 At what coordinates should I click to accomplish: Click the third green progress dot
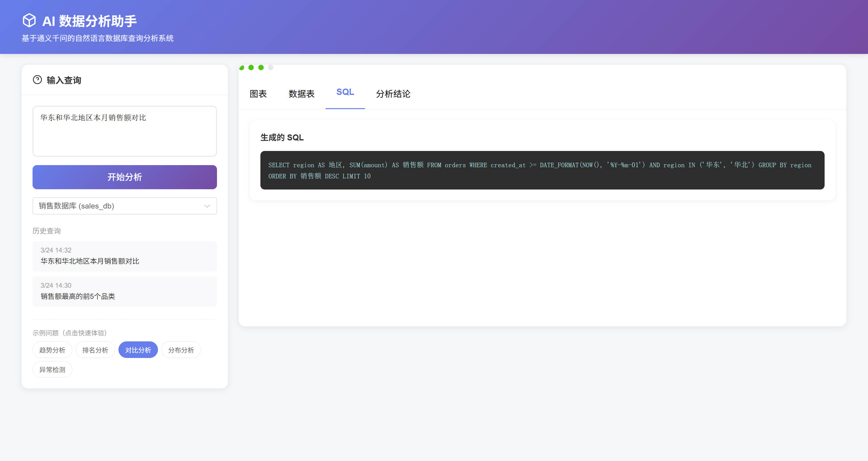(x=261, y=68)
